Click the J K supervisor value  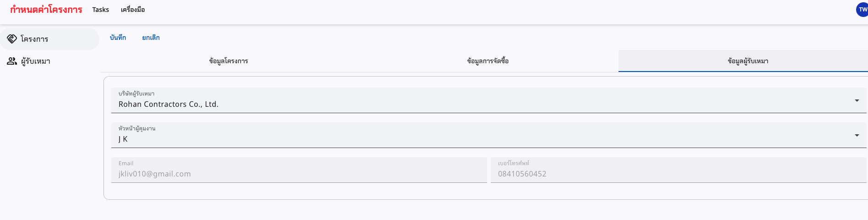[123, 139]
